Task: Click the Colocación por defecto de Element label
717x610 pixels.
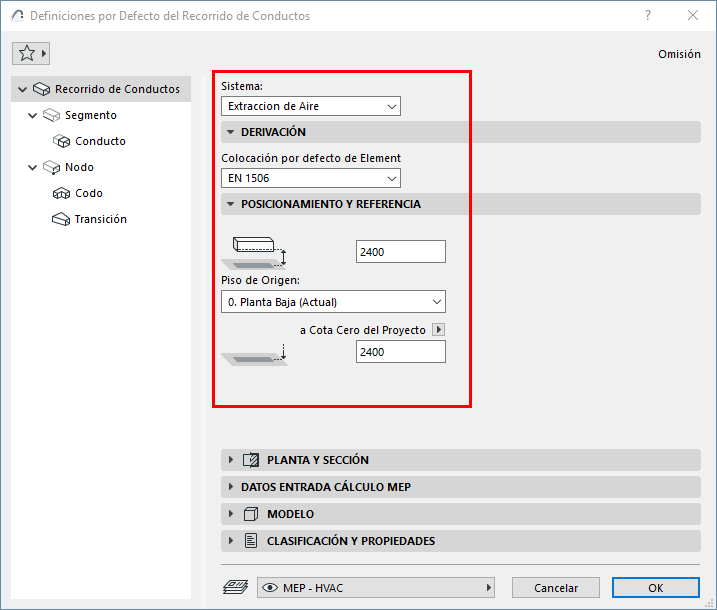Action: pos(311,158)
